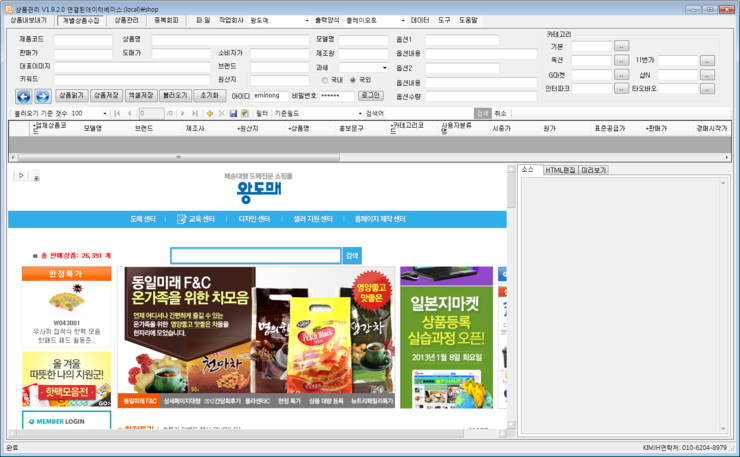Open category browse button for 인터파크
This screenshot has height=457, width=740.
[x=622, y=89]
